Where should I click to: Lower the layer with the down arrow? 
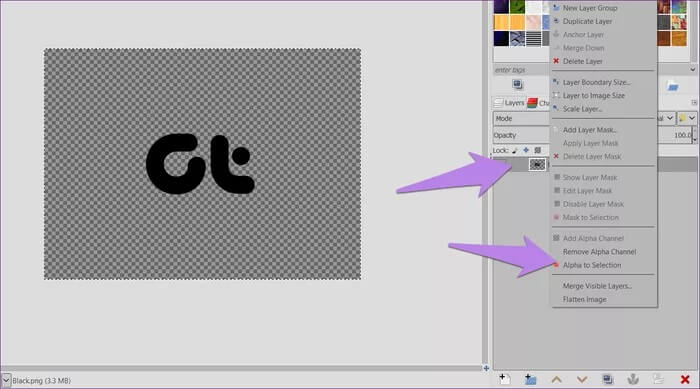[581, 380]
